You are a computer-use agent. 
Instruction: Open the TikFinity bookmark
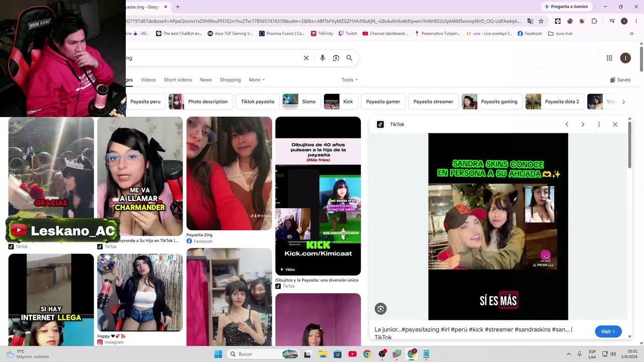click(321, 34)
